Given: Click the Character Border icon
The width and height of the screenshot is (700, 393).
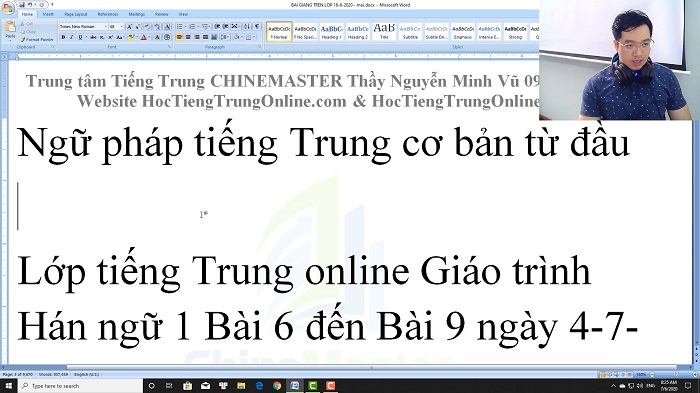Looking at the screenshot, I should (167, 27).
